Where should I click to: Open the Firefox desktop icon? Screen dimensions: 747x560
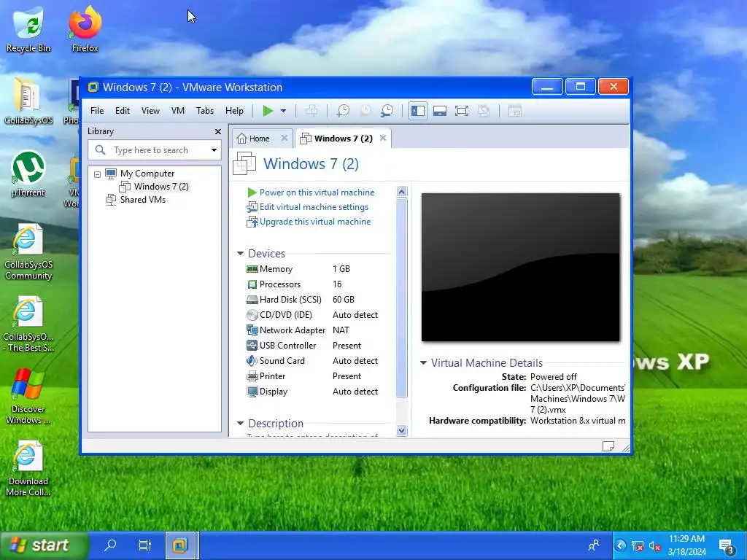[85, 29]
